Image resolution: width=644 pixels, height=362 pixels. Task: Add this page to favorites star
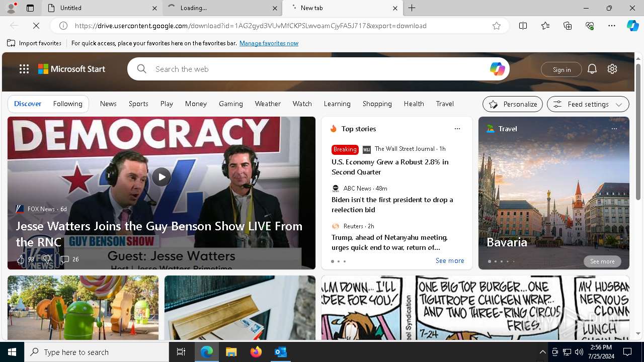coord(497,26)
